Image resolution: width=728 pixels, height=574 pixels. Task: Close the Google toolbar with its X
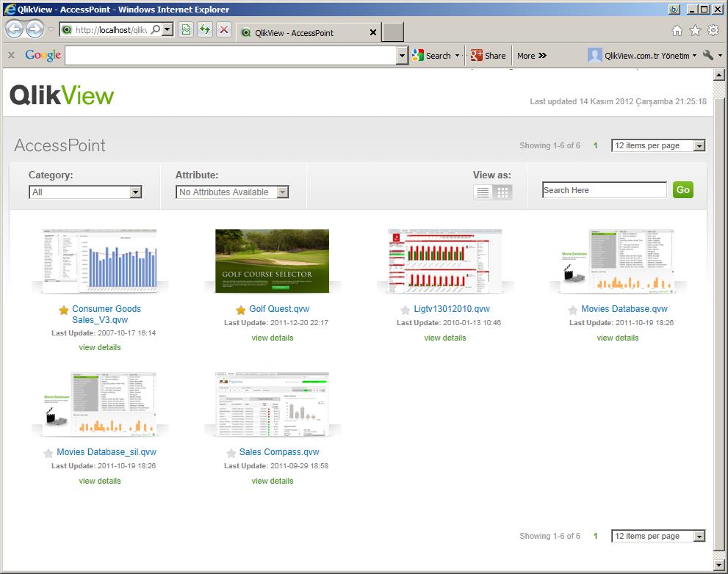(x=12, y=55)
